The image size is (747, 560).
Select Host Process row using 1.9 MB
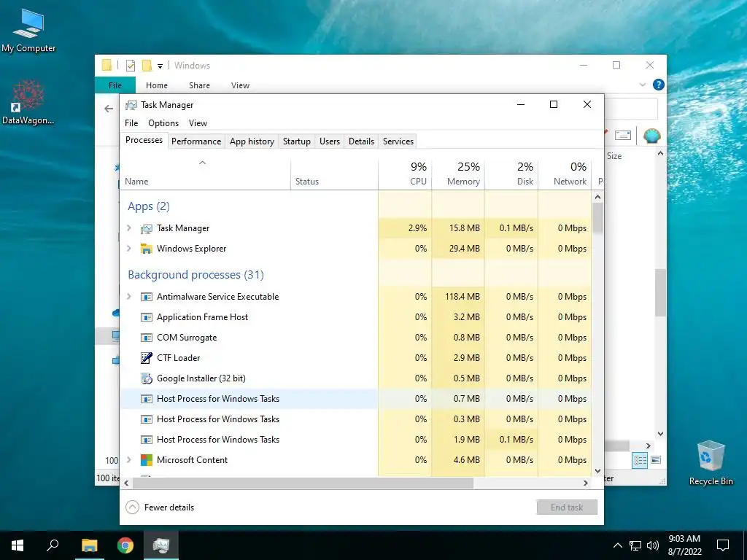(x=355, y=440)
